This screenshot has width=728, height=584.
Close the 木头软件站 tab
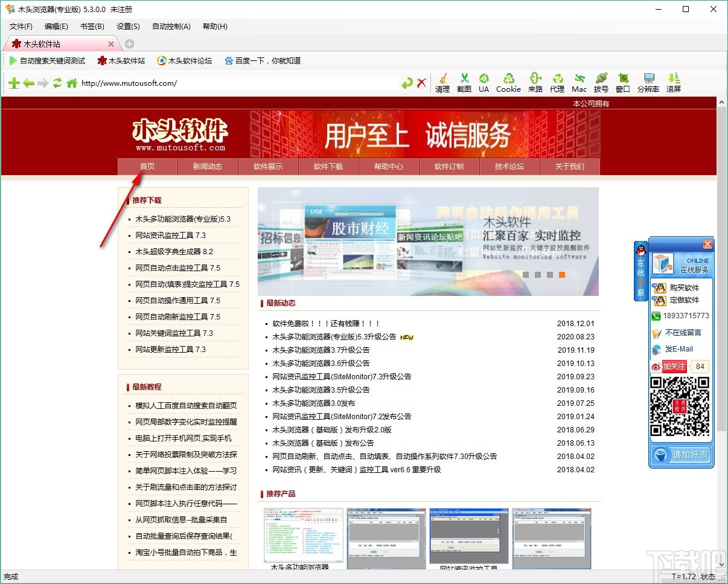pos(111,44)
